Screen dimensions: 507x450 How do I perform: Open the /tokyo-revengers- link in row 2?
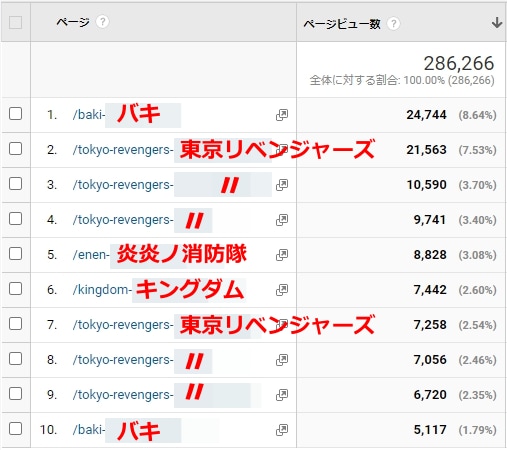point(123,150)
